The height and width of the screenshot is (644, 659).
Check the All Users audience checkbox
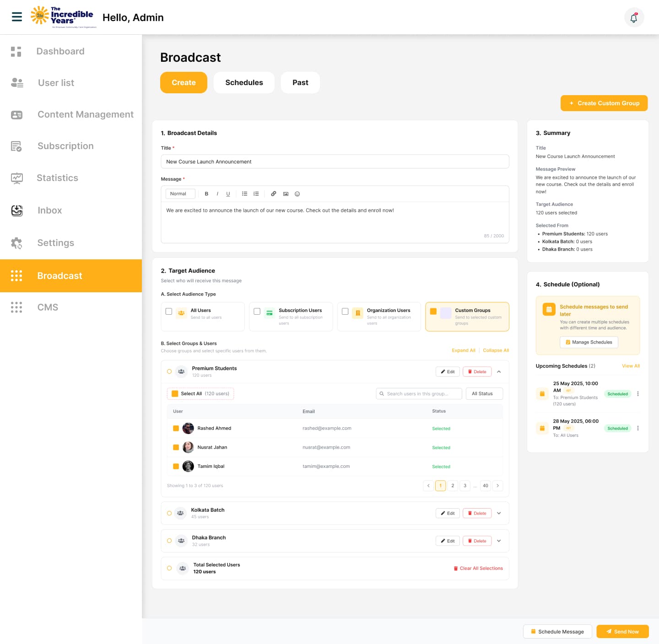coord(169,311)
